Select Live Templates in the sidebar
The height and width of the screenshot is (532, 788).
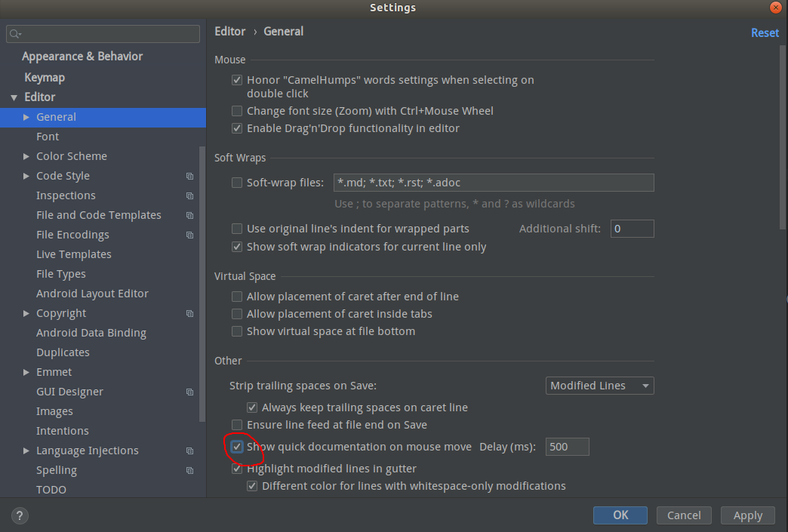[73, 254]
